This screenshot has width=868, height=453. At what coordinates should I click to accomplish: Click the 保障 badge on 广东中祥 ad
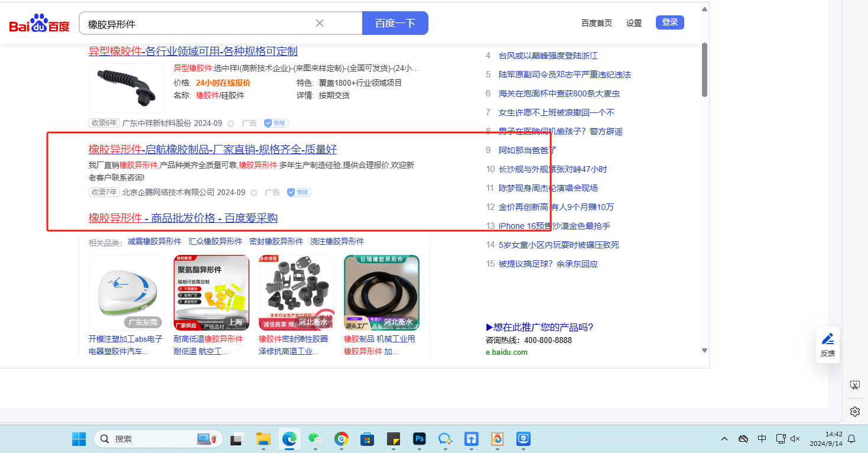pyautogui.click(x=277, y=124)
